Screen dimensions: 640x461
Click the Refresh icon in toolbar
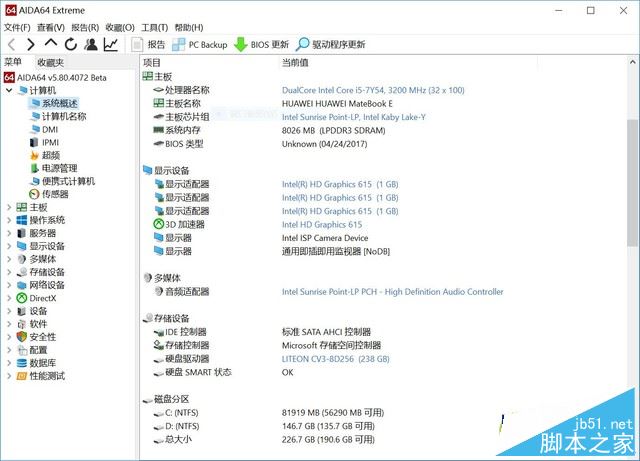[71, 44]
